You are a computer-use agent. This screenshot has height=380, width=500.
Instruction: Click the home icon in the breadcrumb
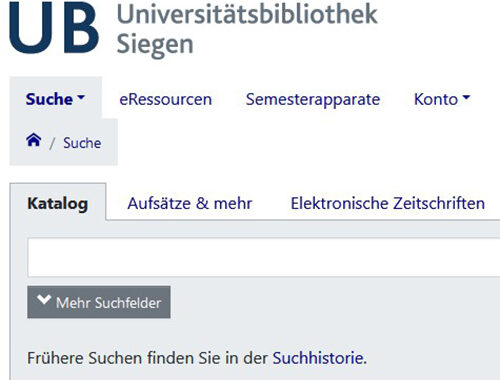click(x=34, y=140)
